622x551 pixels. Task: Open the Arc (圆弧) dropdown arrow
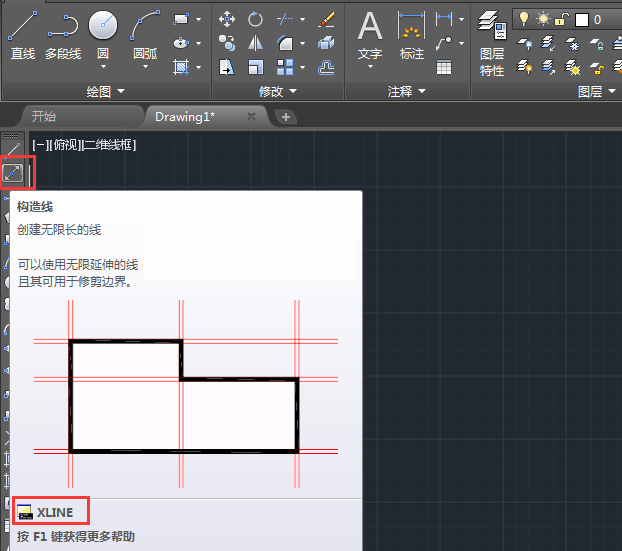(146, 68)
